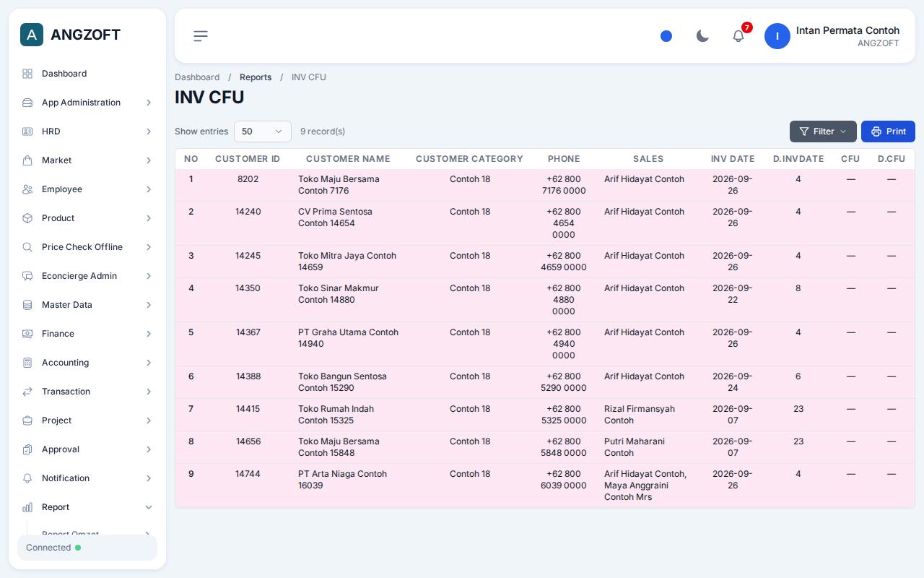
Task: Click the blue theme color dot
Action: coord(666,36)
